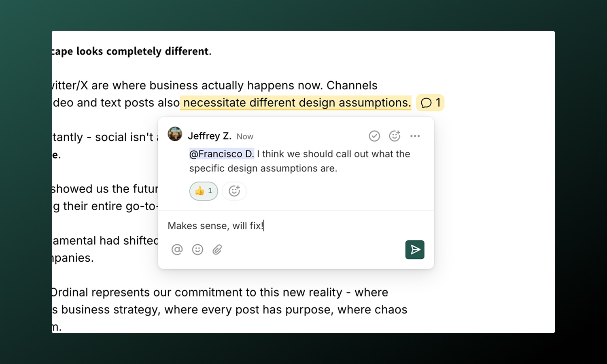Image resolution: width=607 pixels, height=364 pixels.
Task: Click the thumbs-up reaction count of 1
Action: (x=210, y=191)
